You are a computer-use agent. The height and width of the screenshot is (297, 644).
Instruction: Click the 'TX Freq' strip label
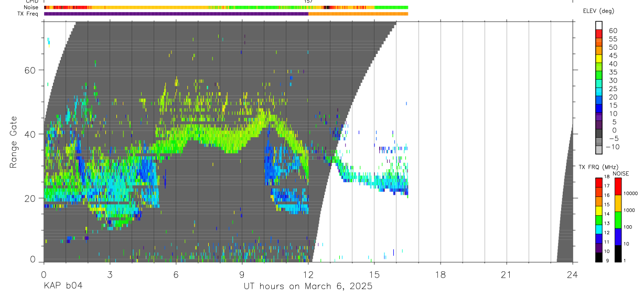click(29, 14)
